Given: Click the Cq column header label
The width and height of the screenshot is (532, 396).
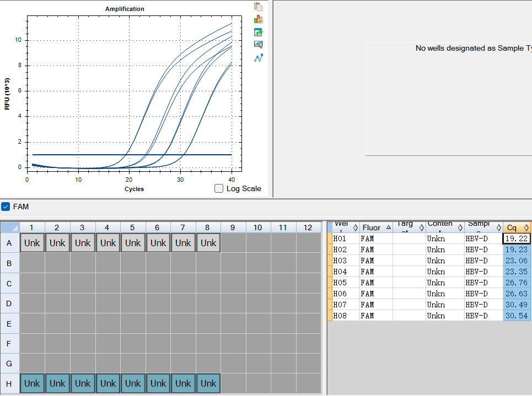Looking at the screenshot, I should click(512, 227).
